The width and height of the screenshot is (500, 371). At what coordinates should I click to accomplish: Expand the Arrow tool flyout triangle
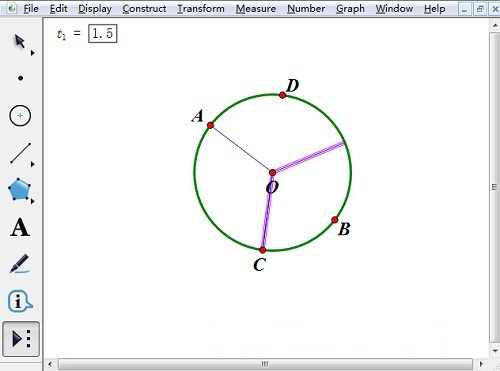[x=32, y=53]
